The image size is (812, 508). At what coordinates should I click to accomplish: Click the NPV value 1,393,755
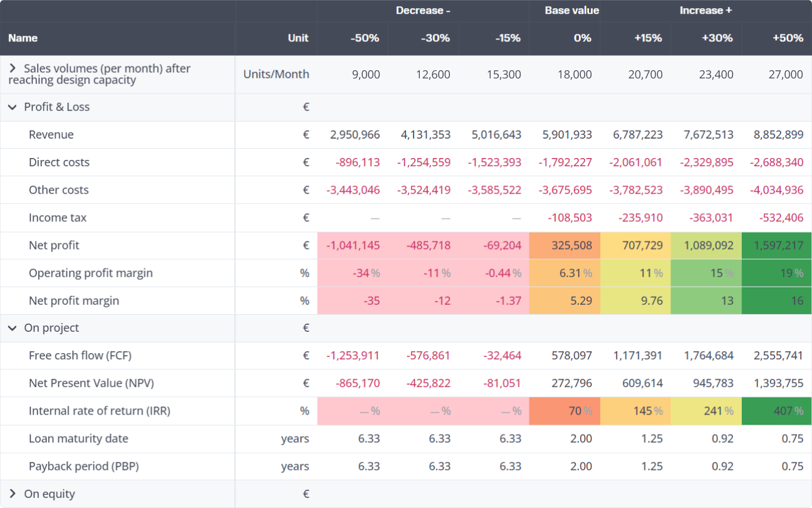(x=778, y=383)
